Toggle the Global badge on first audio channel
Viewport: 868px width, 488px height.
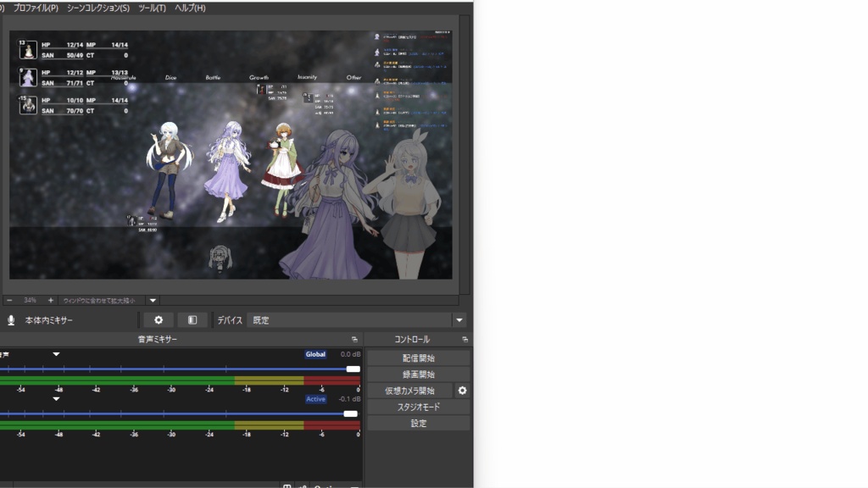tap(315, 354)
